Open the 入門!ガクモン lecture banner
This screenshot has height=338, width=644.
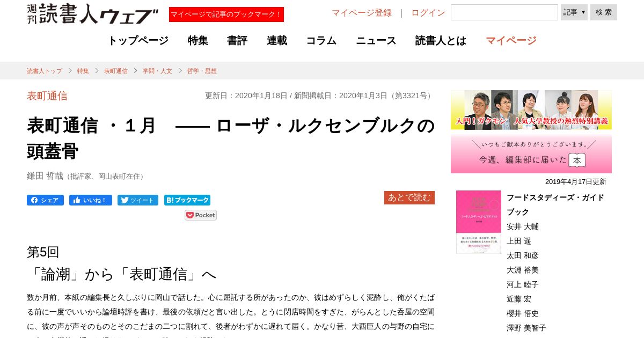531,109
